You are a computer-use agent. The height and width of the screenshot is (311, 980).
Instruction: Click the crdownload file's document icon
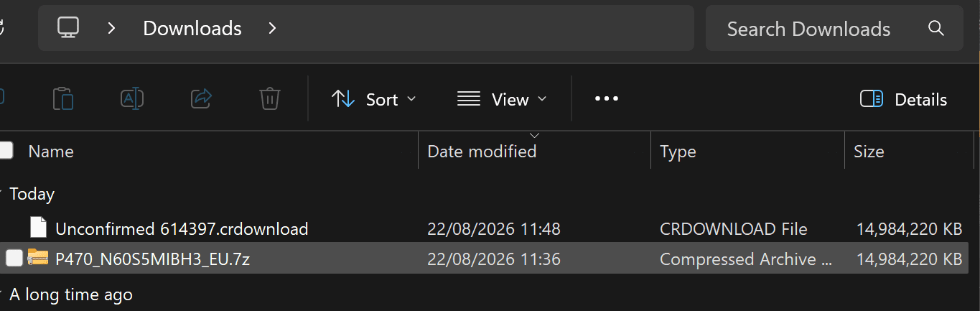pos(38,228)
